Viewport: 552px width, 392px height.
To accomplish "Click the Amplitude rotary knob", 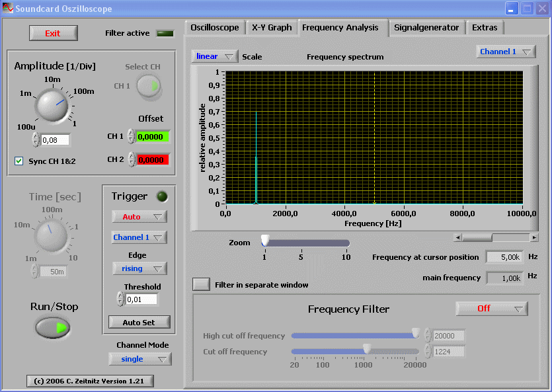I will pos(52,105).
